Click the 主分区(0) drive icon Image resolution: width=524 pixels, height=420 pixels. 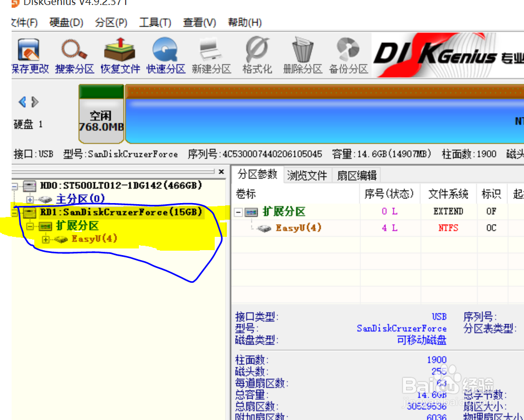point(45,199)
